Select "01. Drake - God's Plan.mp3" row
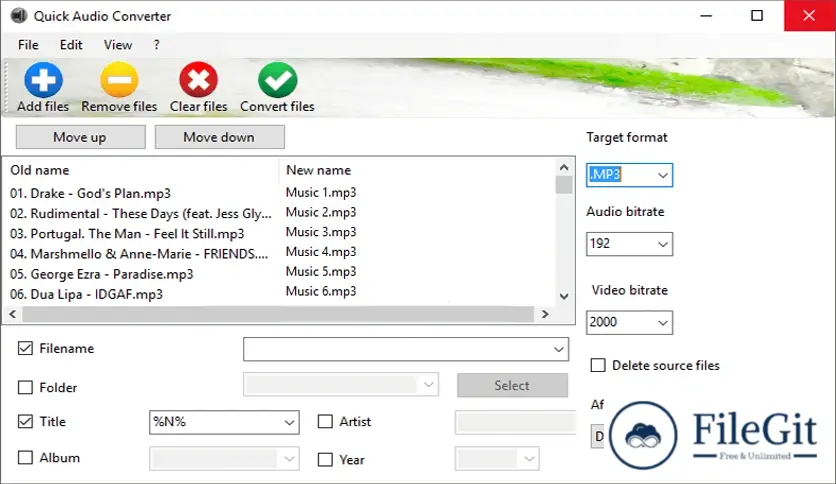 point(90,193)
